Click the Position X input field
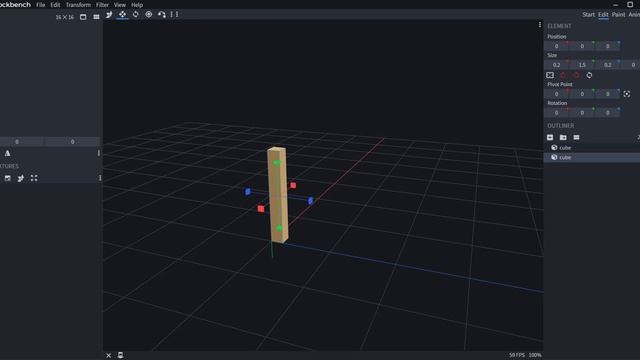This screenshot has height=360, width=640. pos(556,46)
